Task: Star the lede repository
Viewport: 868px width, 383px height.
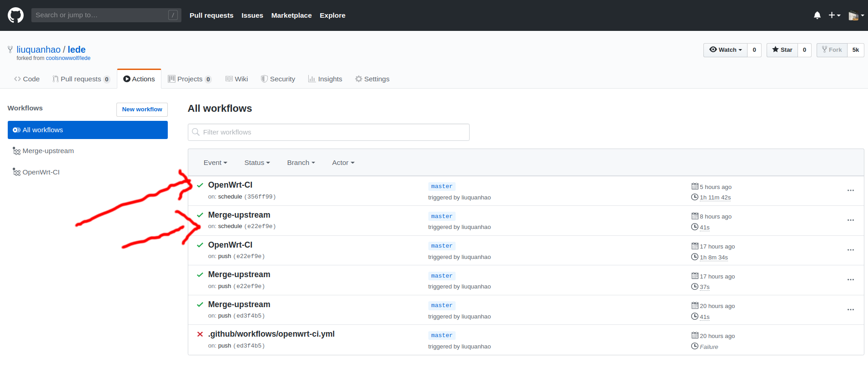Action: point(782,50)
